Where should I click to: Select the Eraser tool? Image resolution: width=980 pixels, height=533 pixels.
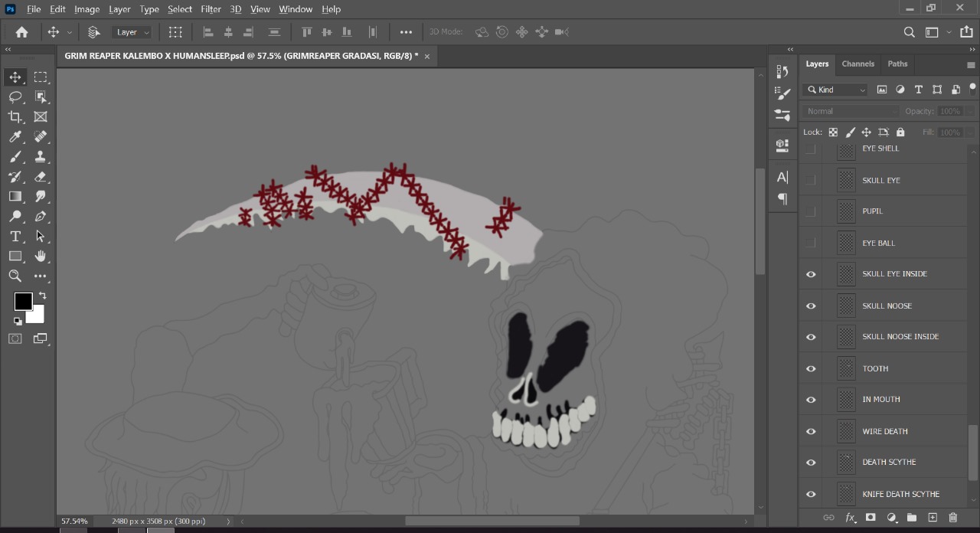coord(41,176)
